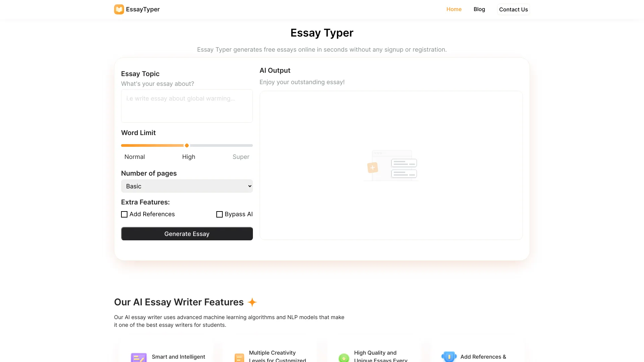This screenshot has height=362, width=644.
Task: Click the EssayTyper logo icon
Action: coord(119,9)
